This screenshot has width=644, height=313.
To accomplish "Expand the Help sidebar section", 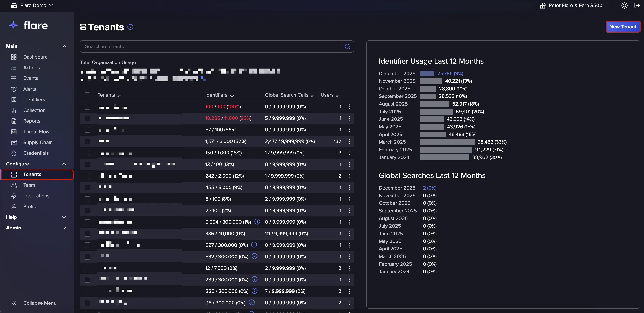I will pos(64,217).
